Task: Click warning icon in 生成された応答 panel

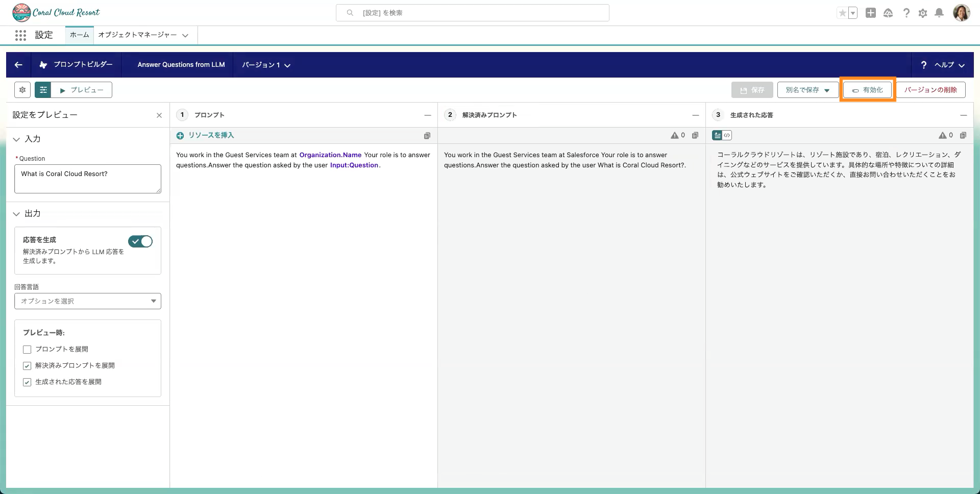Action: point(943,136)
